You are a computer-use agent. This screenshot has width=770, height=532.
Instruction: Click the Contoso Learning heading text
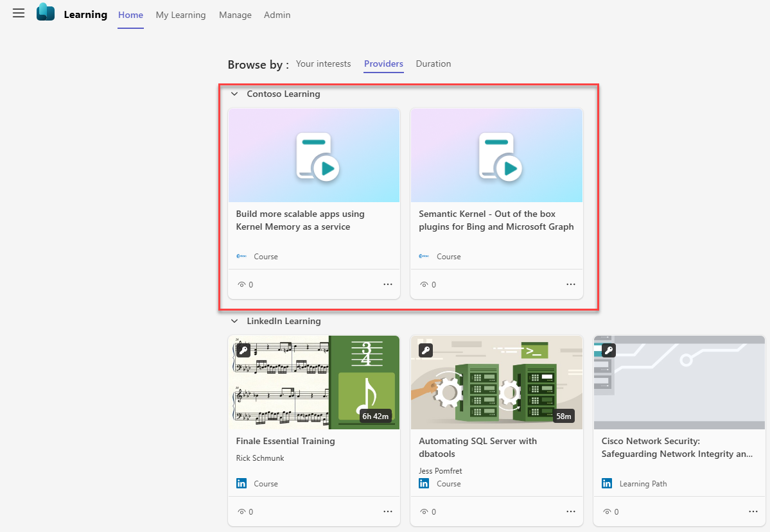[283, 94]
